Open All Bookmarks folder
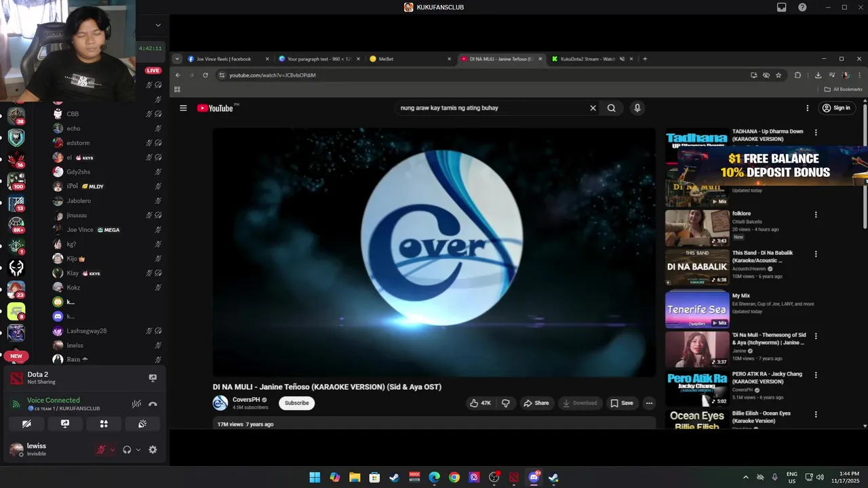Image resolution: width=868 pixels, height=488 pixels. 844,89
